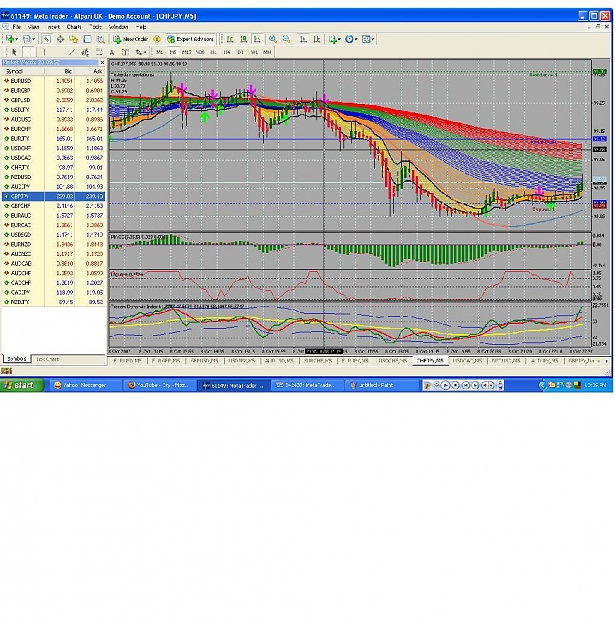This screenshot has height=625, width=615.
Task: Zoom in on the chart
Action: 273,39
